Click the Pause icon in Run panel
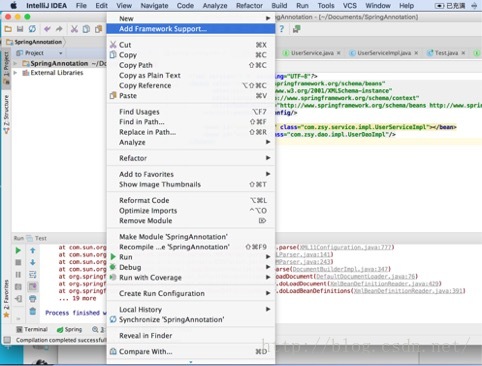482x366 pixels. pos(18,275)
